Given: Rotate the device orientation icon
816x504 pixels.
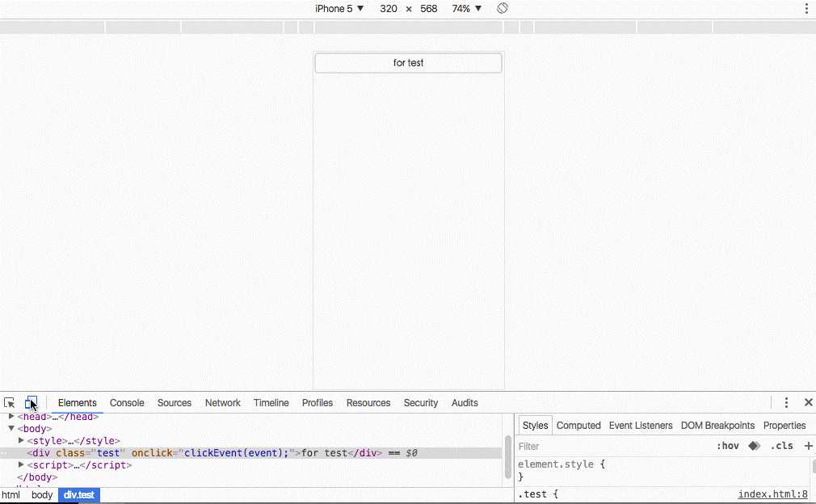Looking at the screenshot, I should 503,8.
